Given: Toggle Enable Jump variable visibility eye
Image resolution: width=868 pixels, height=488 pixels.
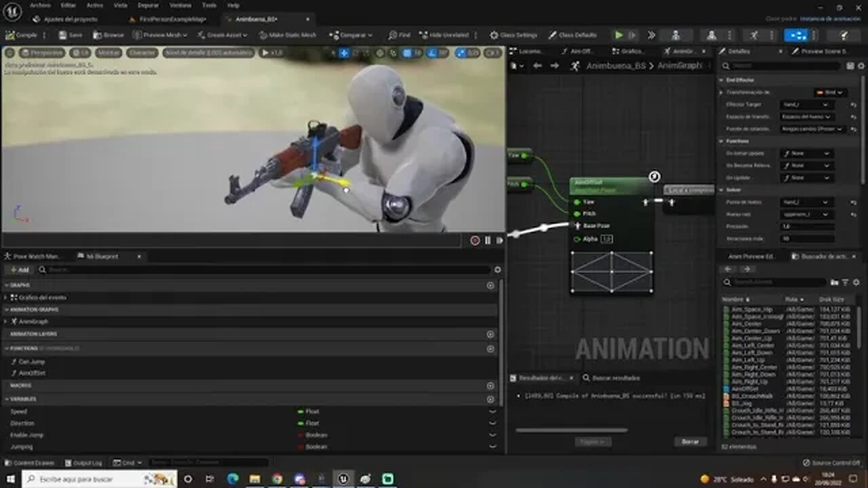Looking at the screenshot, I should [493, 435].
